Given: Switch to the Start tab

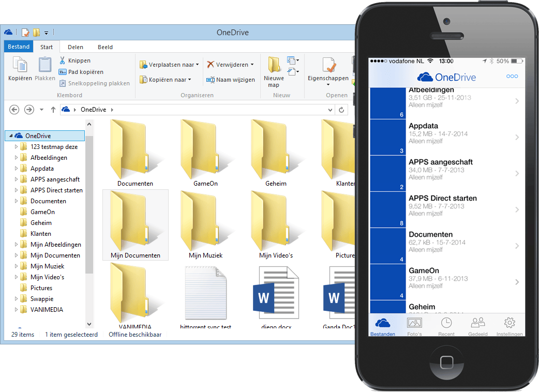Looking at the screenshot, I should pyautogui.click(x=47, y=47).
